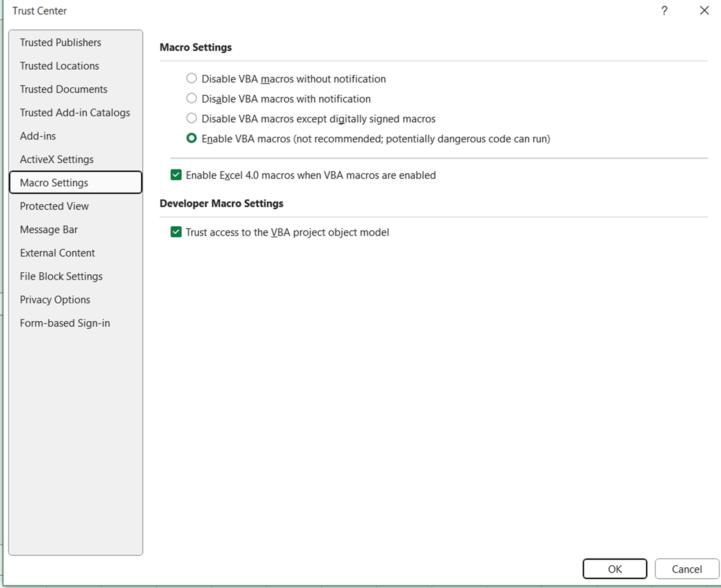The height and width of the screenshot is (588, 721).
Task: Open File Block Settings section
Action: [x=76, y=276]
